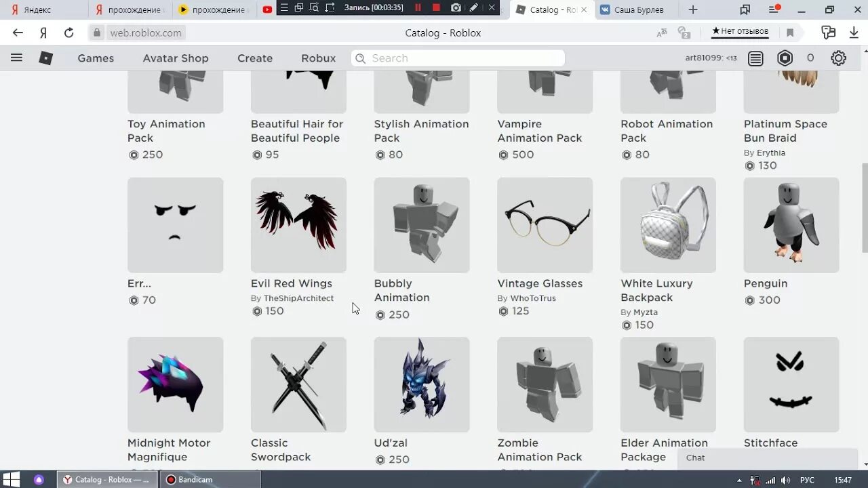Open the site protection info icon

coord(684,33)
